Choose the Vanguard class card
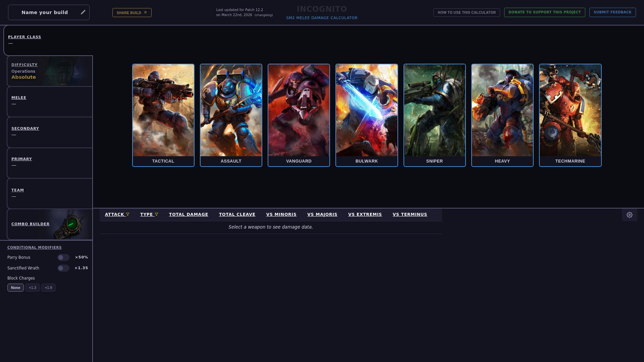Screen dimensions: 644x362 coord(299,115)
